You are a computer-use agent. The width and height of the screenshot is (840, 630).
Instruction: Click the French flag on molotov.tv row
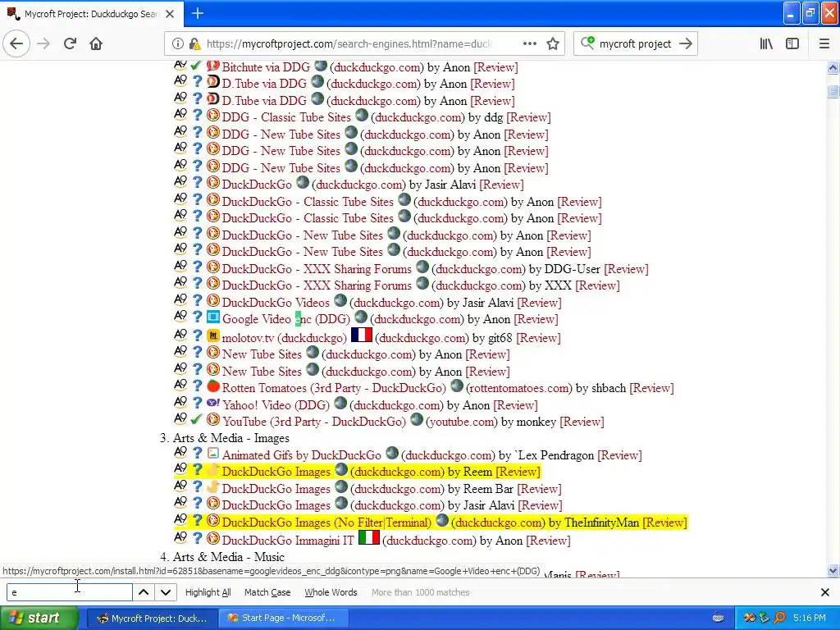[x=361, y=336]
